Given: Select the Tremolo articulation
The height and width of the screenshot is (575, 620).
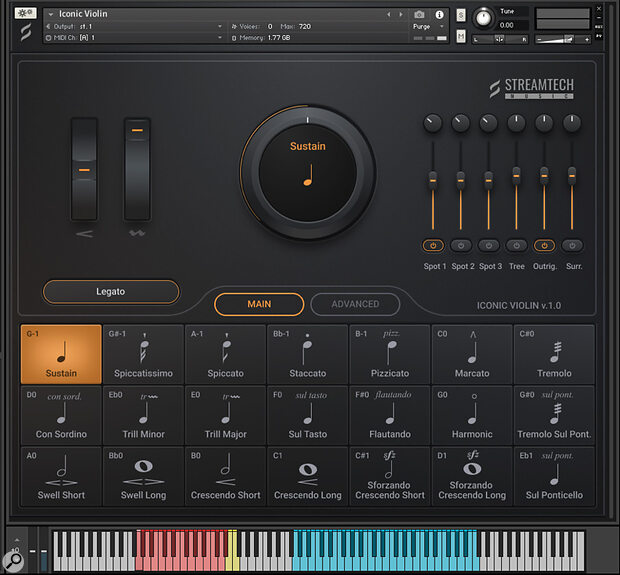Looking at the screenshot, I should pos(554,354).
